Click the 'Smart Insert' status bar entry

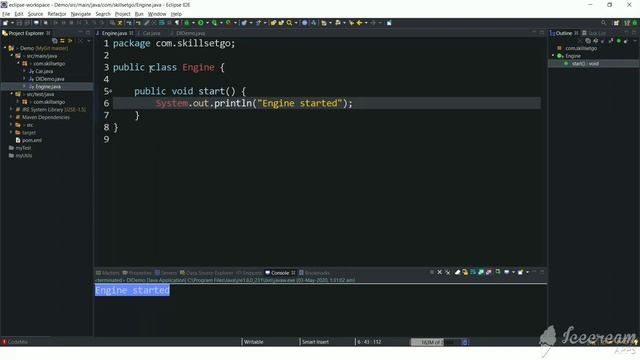pyautogui.click(x=315, y=342)
